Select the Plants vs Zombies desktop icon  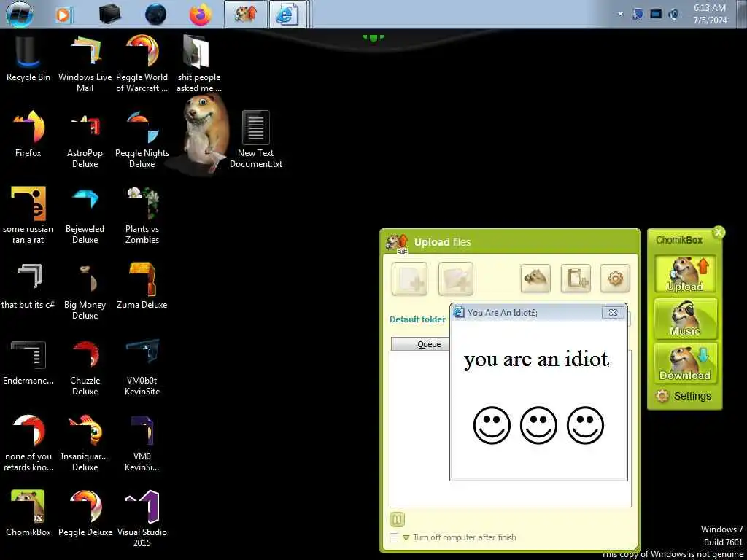click(142, 215)
